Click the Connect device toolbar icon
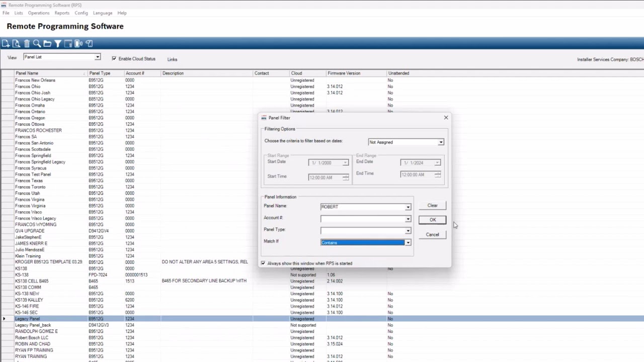 tap(78, 44)
